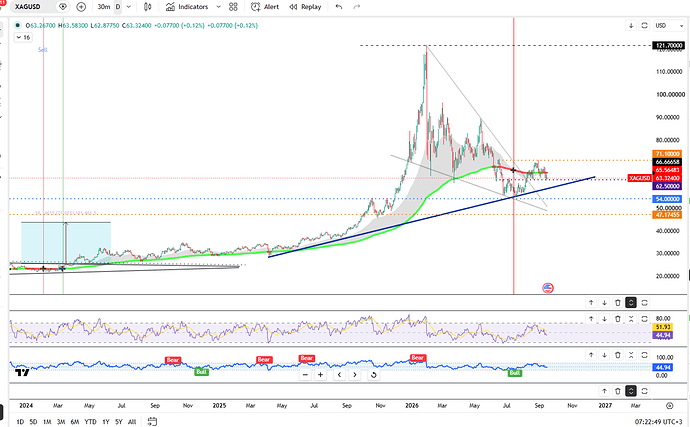Reset the chart view
The image size is (690, 427).
pos(373,375)
